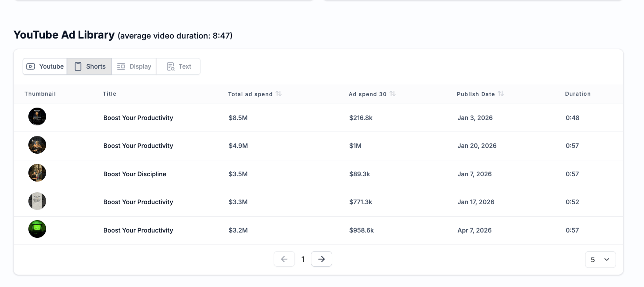Image resolution: width=644 pixels, height=287 pixels.
Task: Click the Publish Date column header
Action: click(x=475, y=94)
